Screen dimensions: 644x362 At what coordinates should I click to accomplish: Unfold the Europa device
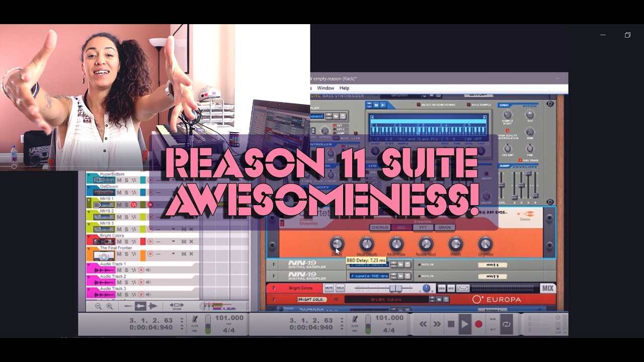click(274, 299)
